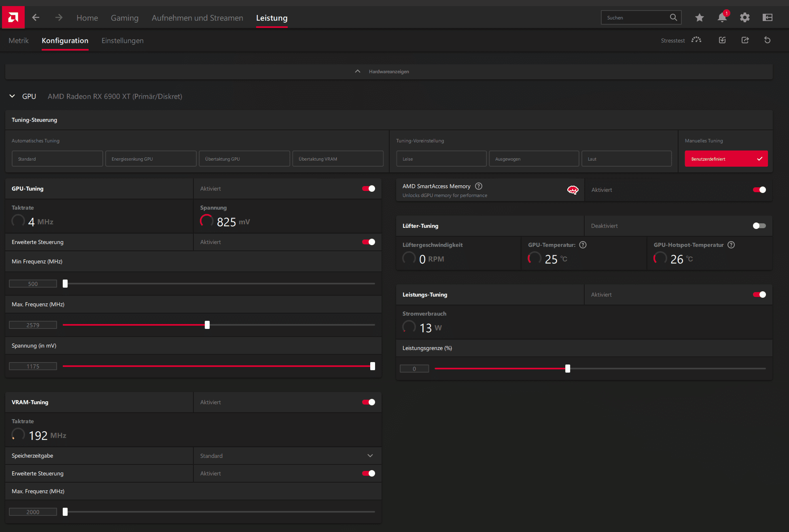Click the Stresstest label
The height and width of the screenshot is (532, 789).
pos(673,40)
